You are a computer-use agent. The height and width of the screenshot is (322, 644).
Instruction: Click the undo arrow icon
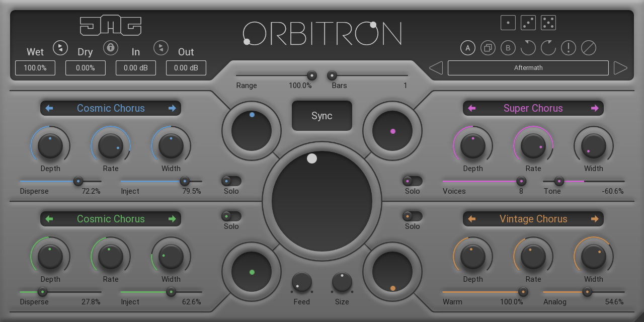click(528, 48)
